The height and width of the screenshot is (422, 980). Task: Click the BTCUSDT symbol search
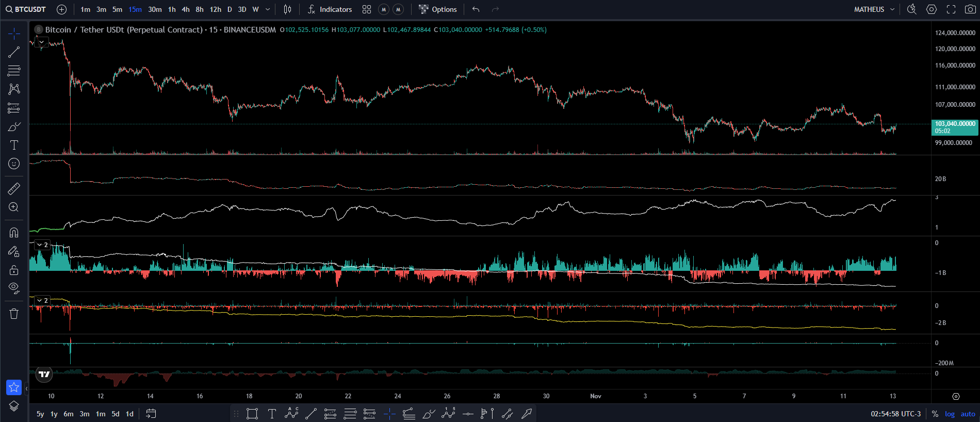[26, 9]
